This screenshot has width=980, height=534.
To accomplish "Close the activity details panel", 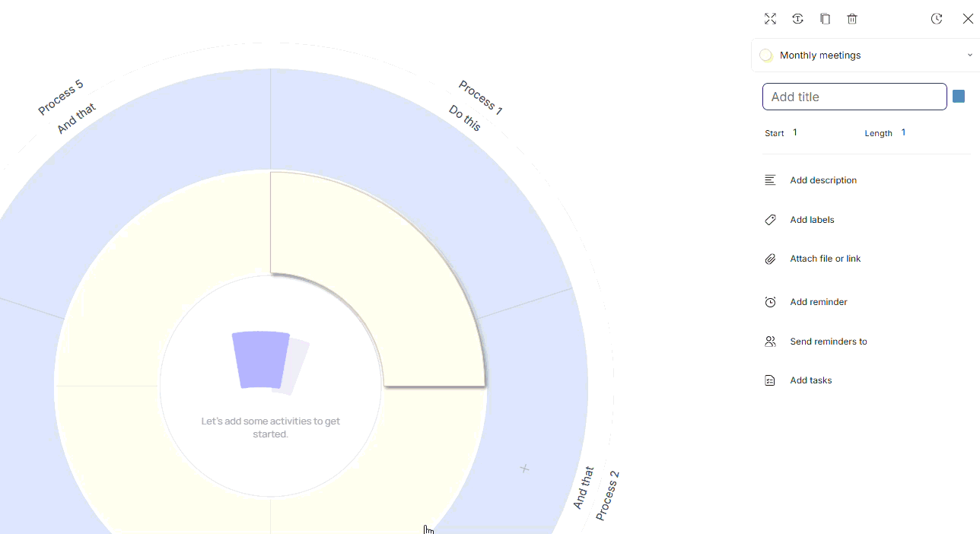I will click(x=968, y=19).
